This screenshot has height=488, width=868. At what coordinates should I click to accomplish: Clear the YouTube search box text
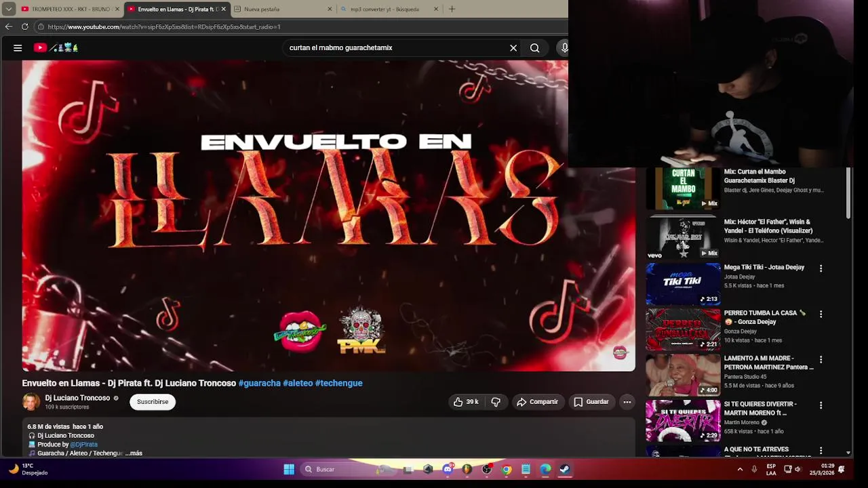coord(513,48)
